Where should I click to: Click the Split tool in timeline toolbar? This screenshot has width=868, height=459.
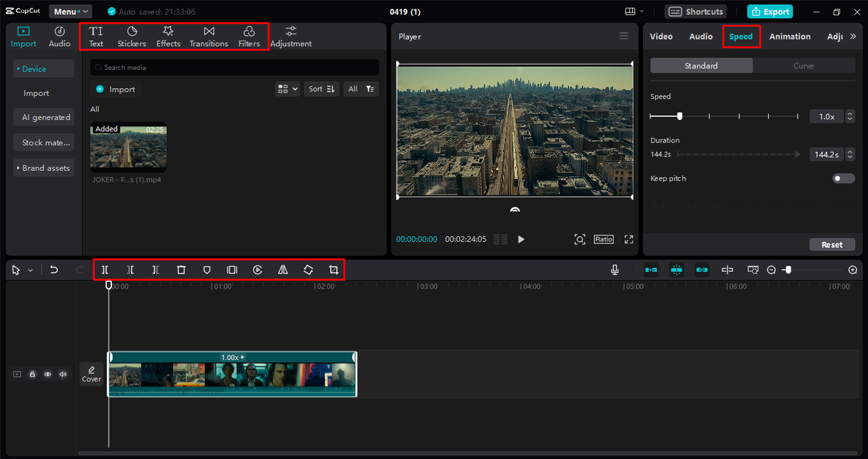pyautogui.click(x=105, y=270)
